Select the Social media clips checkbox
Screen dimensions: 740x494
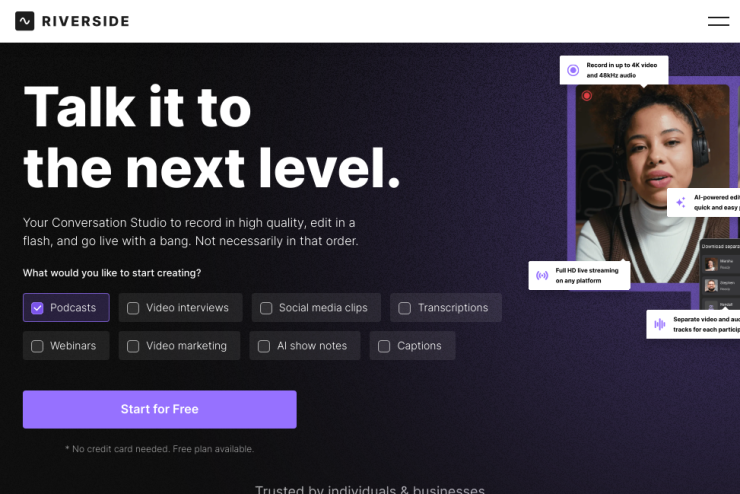[266, 308]
